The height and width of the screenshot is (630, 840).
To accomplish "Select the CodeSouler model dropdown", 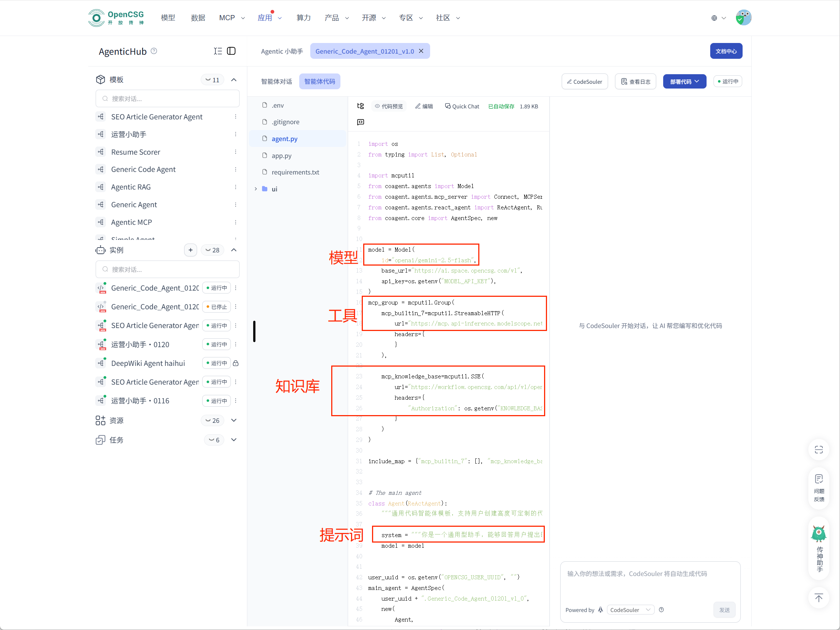I will [x=630, y=610].
